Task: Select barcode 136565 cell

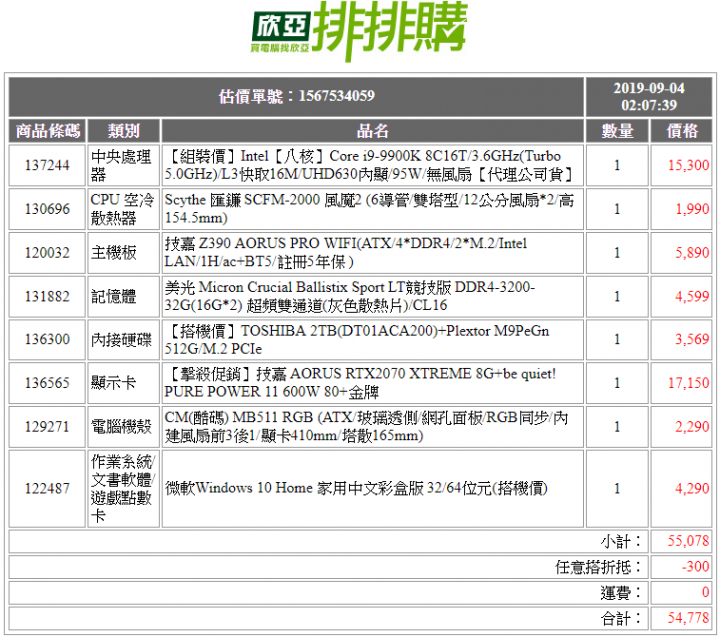Action: pos(47,383)
